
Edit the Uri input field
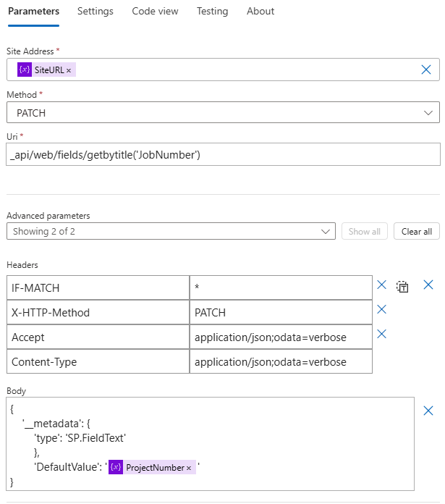pos(223,154)
